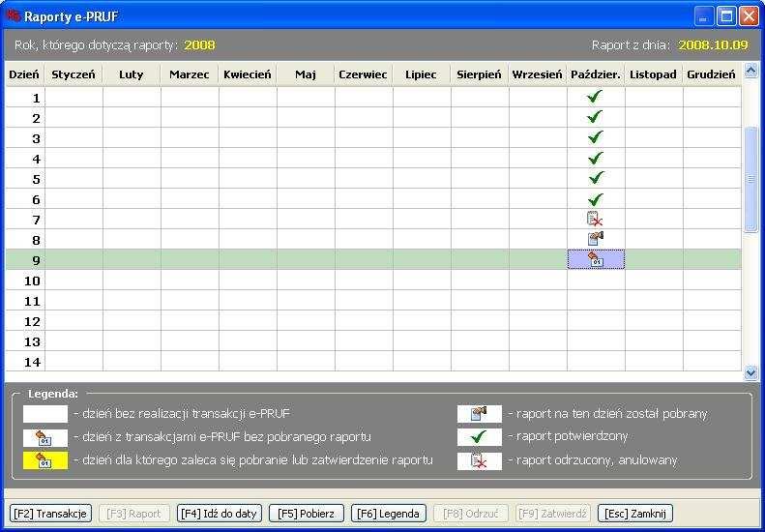This screenshot has height=532, width=765.
Task: Select checkmark icon in October row 3
Action: pos(595,137)
